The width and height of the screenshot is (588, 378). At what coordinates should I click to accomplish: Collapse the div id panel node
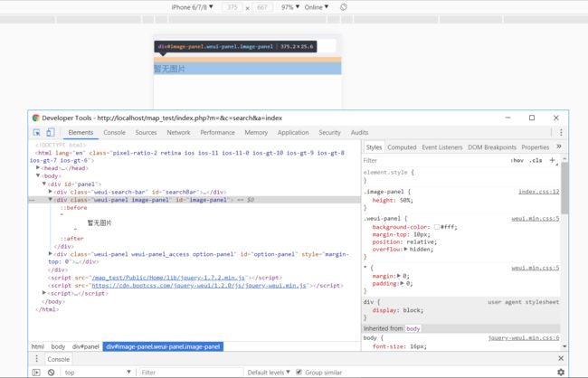click(44, 184)
